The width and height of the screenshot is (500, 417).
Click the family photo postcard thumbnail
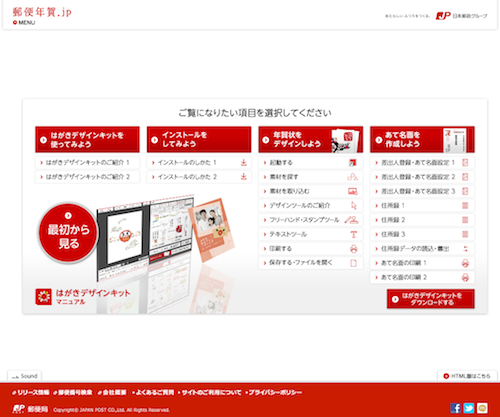212,230
